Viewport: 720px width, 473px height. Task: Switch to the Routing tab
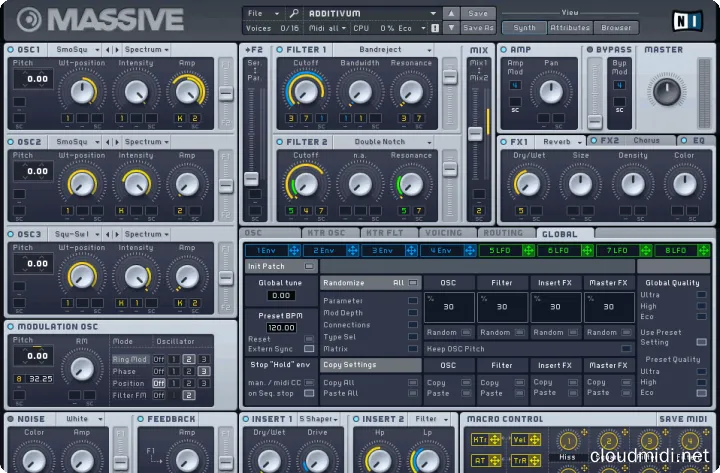502,233
